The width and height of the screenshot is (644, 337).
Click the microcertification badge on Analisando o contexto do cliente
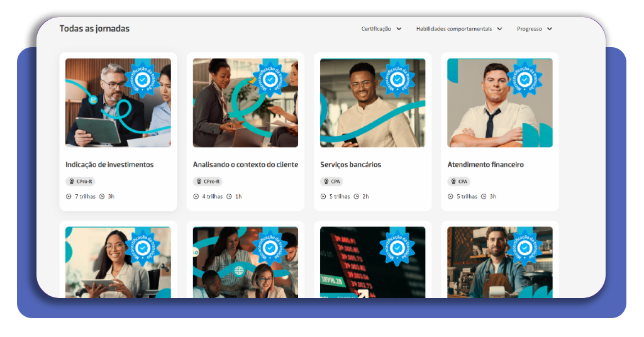(270, 80)
